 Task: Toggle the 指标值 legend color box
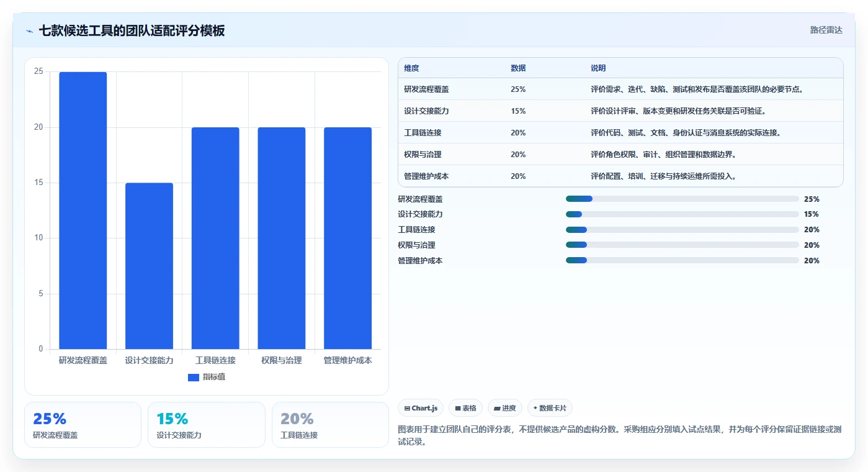pyautogui.click(x=194, y=377)
